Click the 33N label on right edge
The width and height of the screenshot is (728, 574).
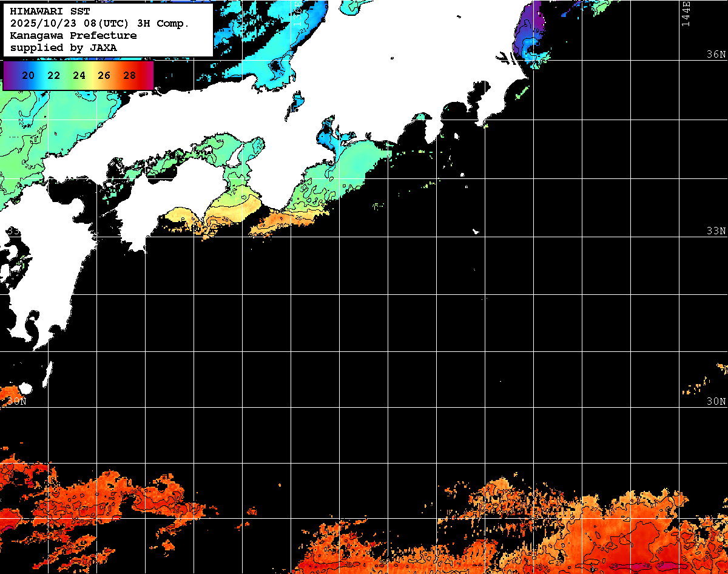716,231
